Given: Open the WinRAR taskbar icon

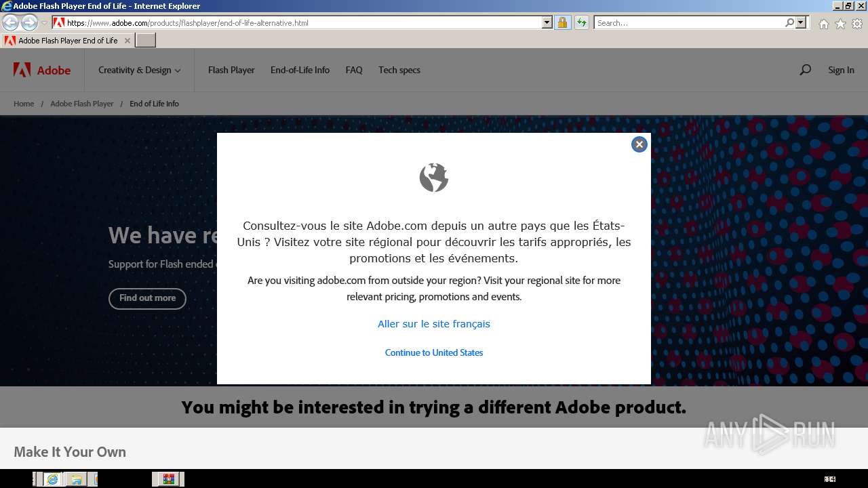Looking at the screenshot, I should (x=168, y=479).
